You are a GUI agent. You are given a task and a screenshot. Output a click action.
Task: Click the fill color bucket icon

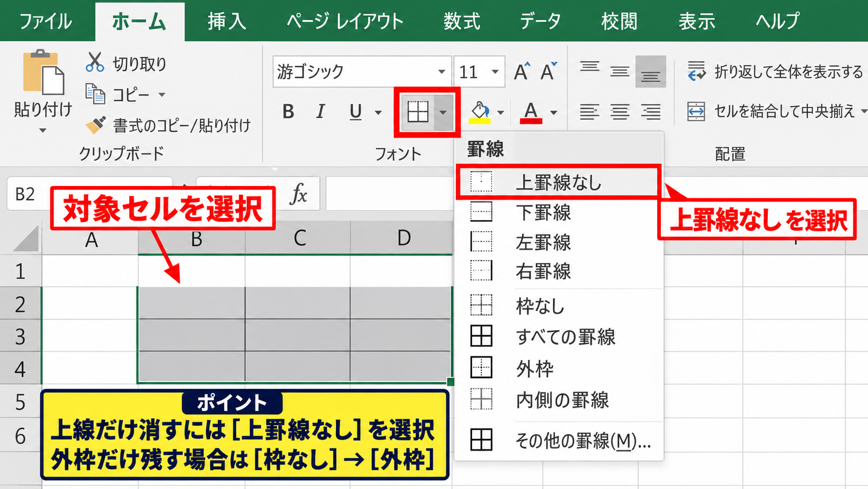click(x=480, y=112)
